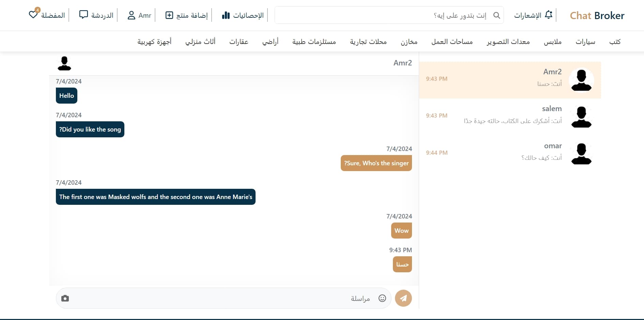Open Amr user profile icon
Image resolution: width=644 pixels, height=320 pixels.
point(132,15)
